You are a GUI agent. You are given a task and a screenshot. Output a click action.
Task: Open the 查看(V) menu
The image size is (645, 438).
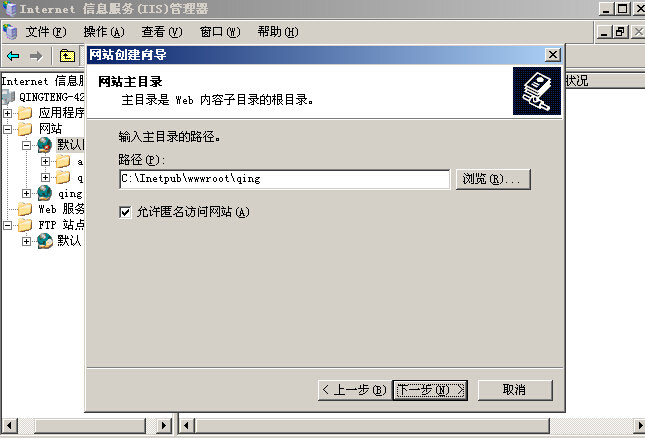point(162,32)
